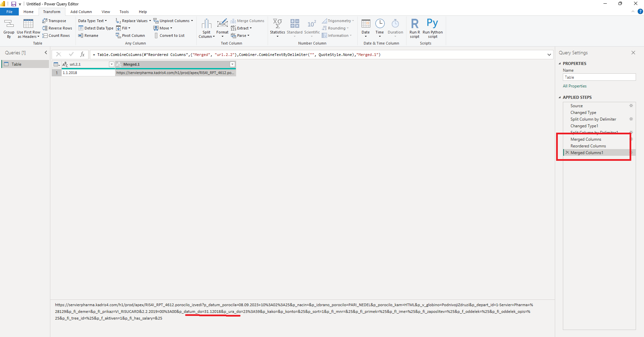This screenshot has width=644, height=337.
Task: Click the Rename column button
Action: [88, 36]
